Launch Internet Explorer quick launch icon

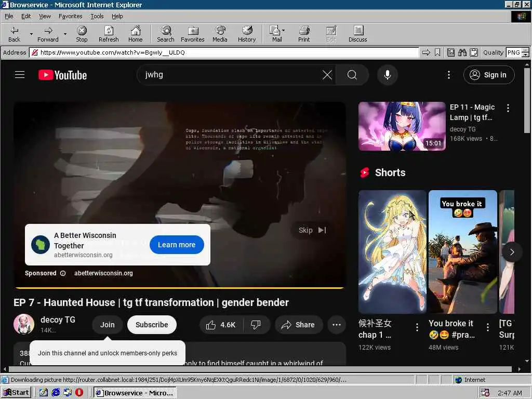click(56, 393)
